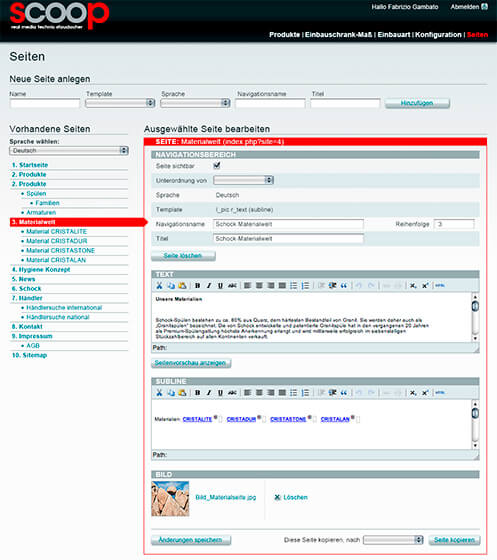Viewport: 497px width, 560px height.
Task: Cut selection in the TEXT editor toolbar
Action: click(159, 286)
